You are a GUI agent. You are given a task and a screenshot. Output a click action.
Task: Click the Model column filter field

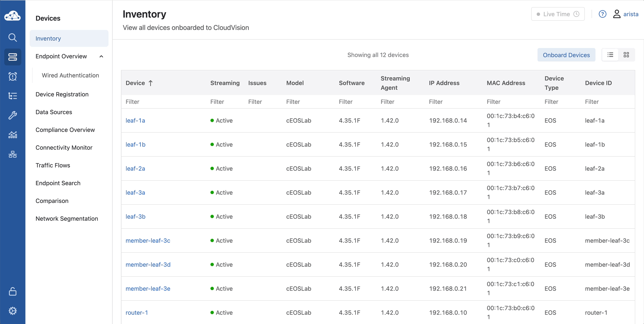point(308,102)
